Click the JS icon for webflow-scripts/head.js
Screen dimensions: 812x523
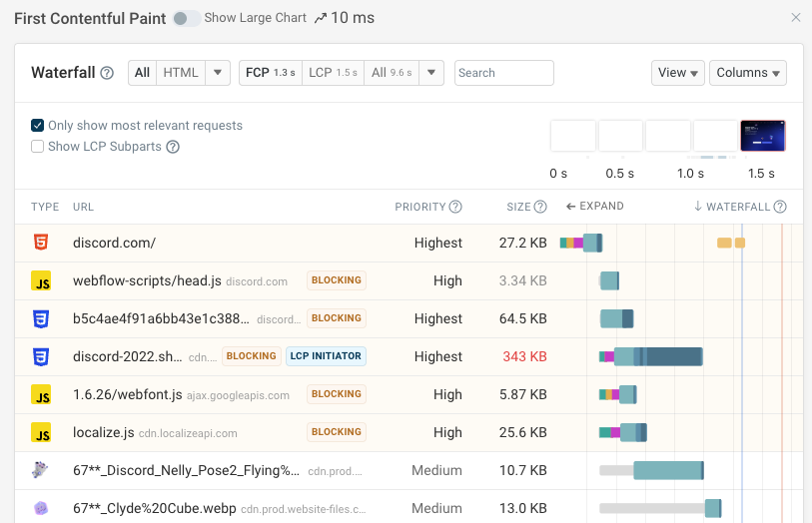40,280
